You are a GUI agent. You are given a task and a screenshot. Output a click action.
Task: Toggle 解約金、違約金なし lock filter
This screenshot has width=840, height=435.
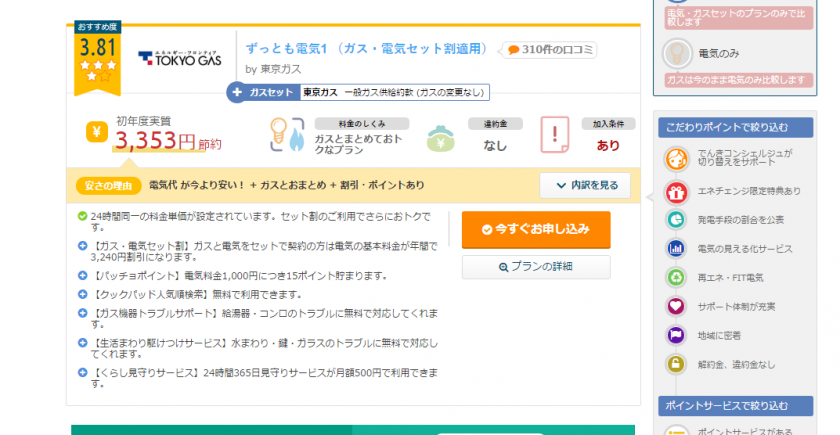676,364
